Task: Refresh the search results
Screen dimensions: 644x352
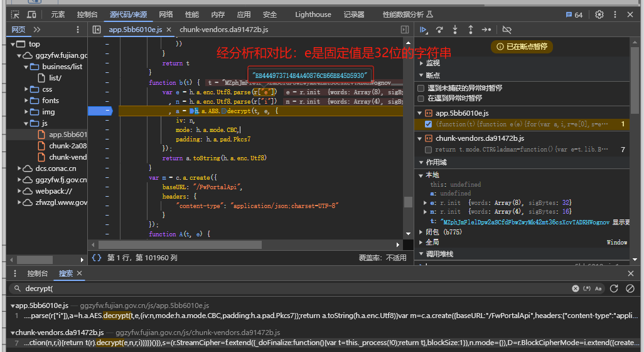Action: (x=613, y=289)
